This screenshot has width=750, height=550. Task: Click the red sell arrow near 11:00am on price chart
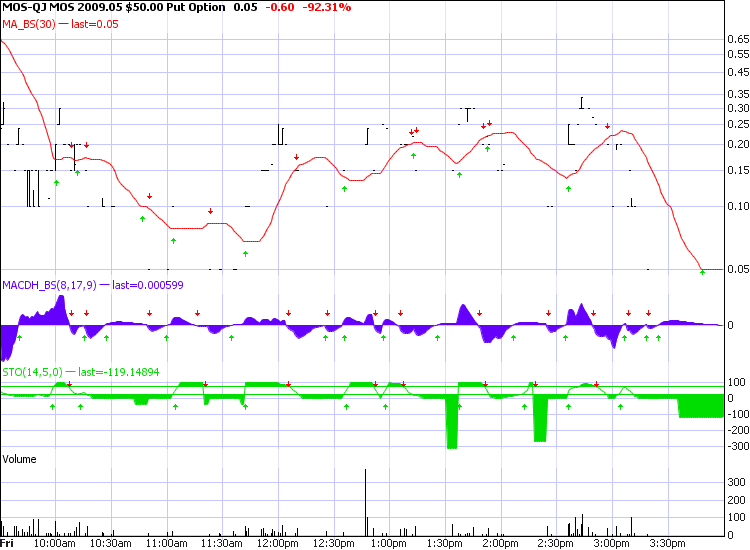[x=150, y=196]
